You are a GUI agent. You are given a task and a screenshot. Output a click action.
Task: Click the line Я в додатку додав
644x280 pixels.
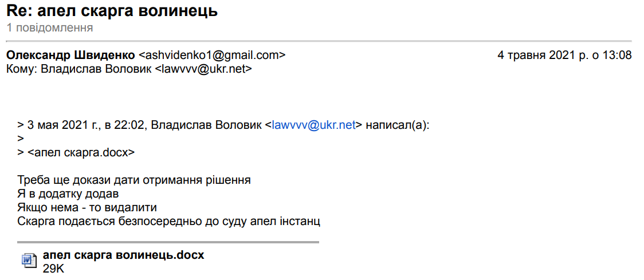68,194
